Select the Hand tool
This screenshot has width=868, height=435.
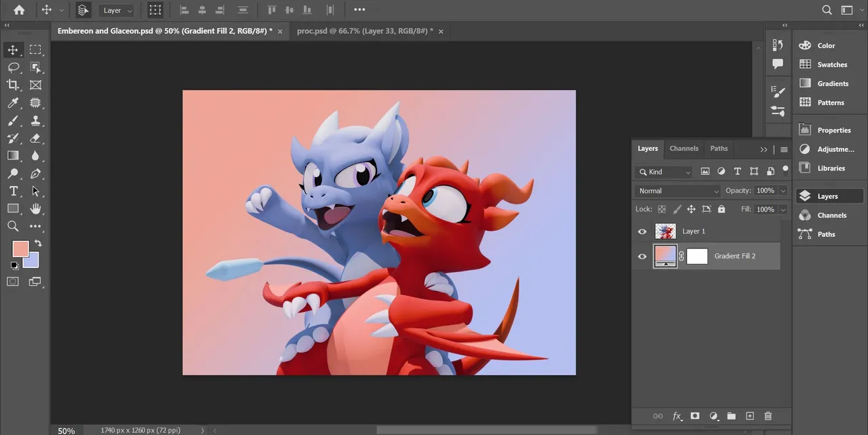pos(35,208)
